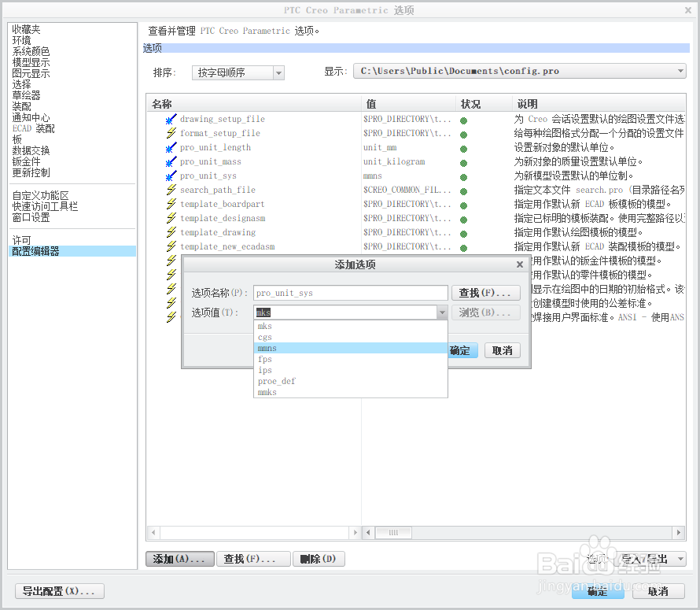Click the 选项名称 input field
The height and width of the screenshot is (610, 700).
pyautogui.click(x=351, y=293)
